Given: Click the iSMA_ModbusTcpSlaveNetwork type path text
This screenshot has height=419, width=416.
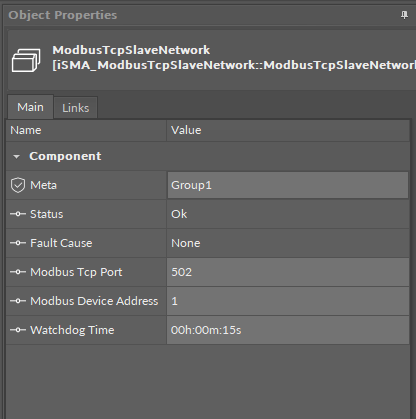Looking at the screenshot, I should pos(234,65).
